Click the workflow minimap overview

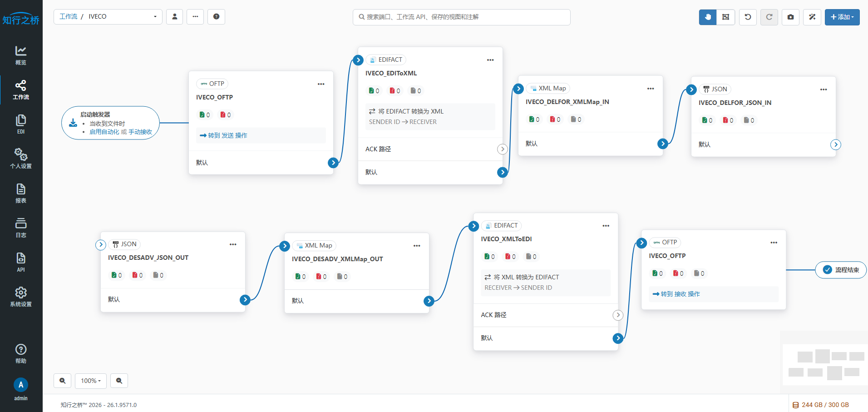(x=825, y=364)
